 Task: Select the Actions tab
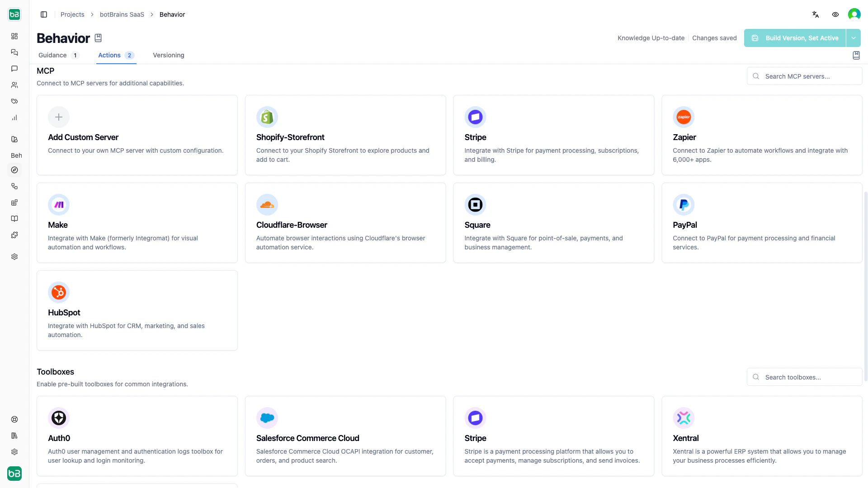coord(116,55)
